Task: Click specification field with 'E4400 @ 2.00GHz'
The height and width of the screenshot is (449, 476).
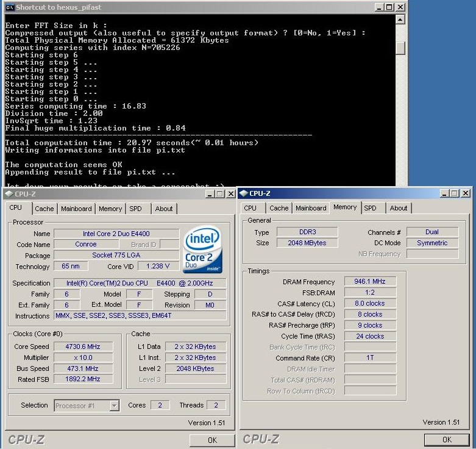Action: [140, 283]
